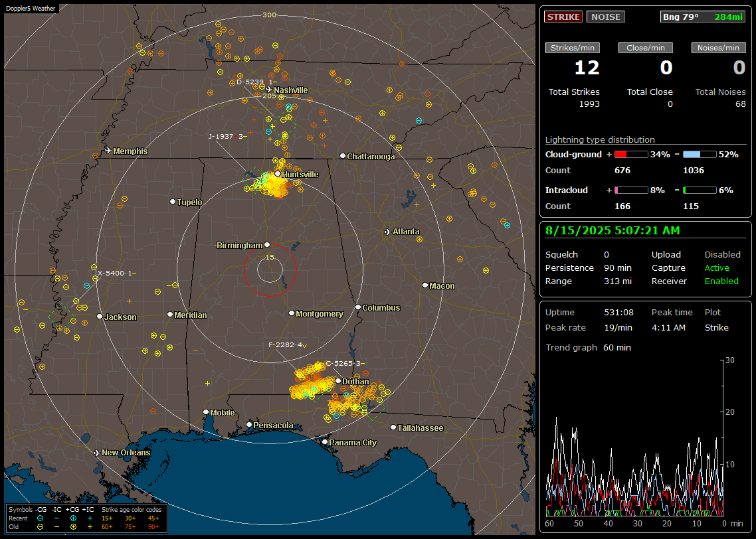Screen dimensions: 756x539
Task: Click the Tallahassee city marker
Action: (x=393, y=427)
